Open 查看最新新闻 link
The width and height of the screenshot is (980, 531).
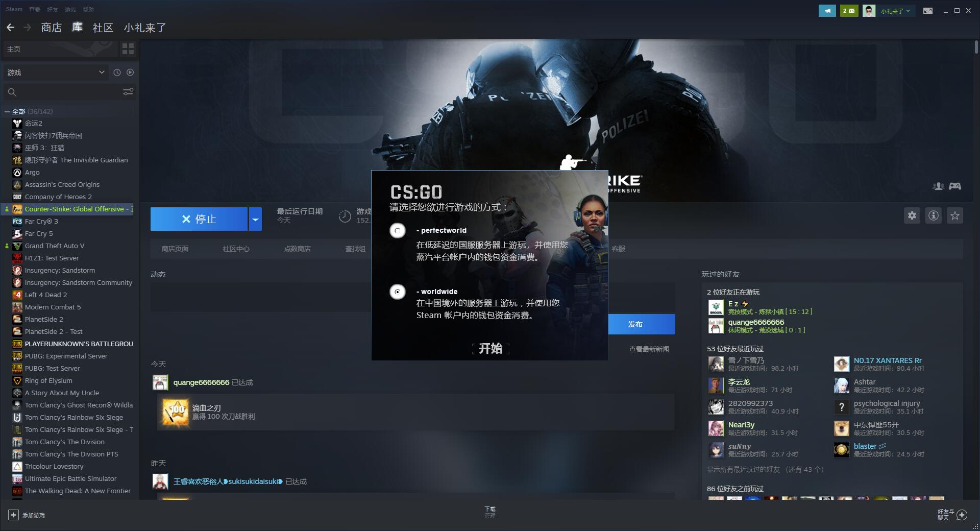pyautogui.click(x=649, y=349)
